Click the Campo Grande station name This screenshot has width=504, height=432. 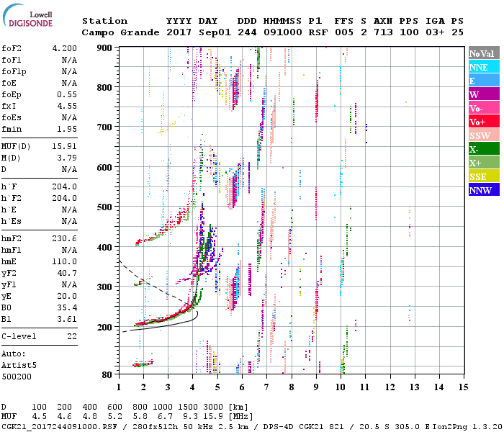[x=120, y=32]
